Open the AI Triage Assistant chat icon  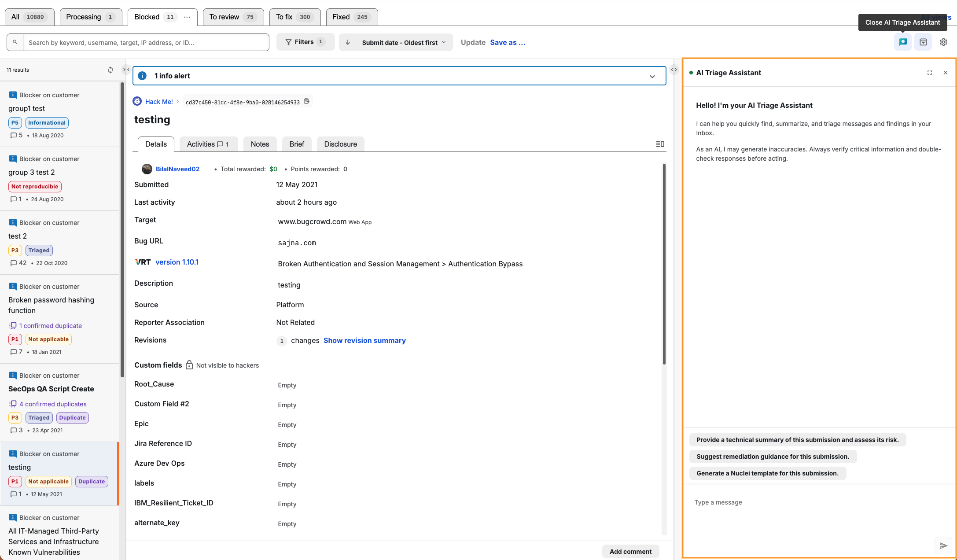(903, 42)
